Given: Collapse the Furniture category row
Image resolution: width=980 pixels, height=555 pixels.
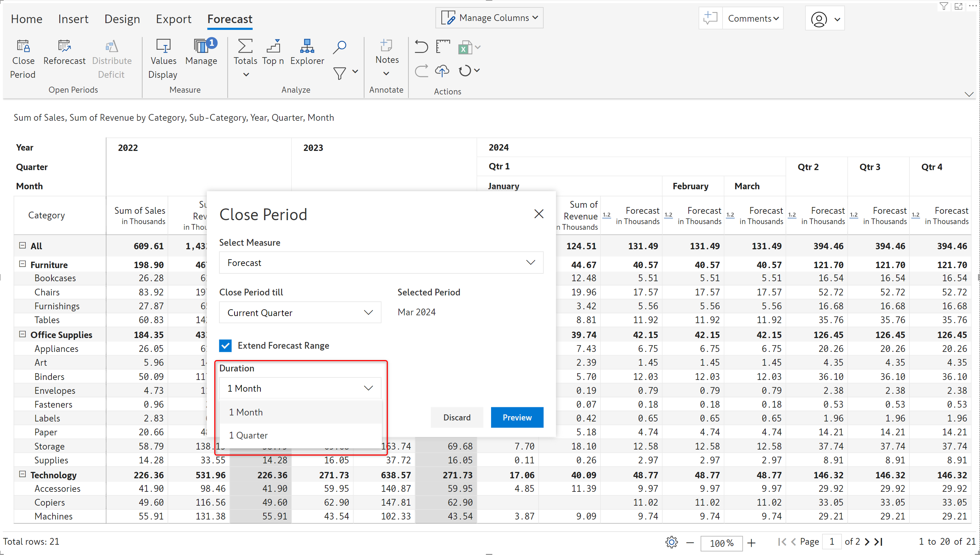Looking at the screenshot, I should pyautogui.click(x=22, y=264).
